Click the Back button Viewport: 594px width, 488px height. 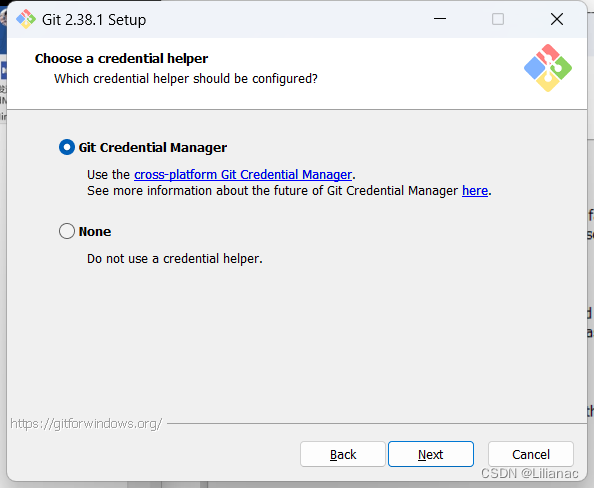[342, 454]
